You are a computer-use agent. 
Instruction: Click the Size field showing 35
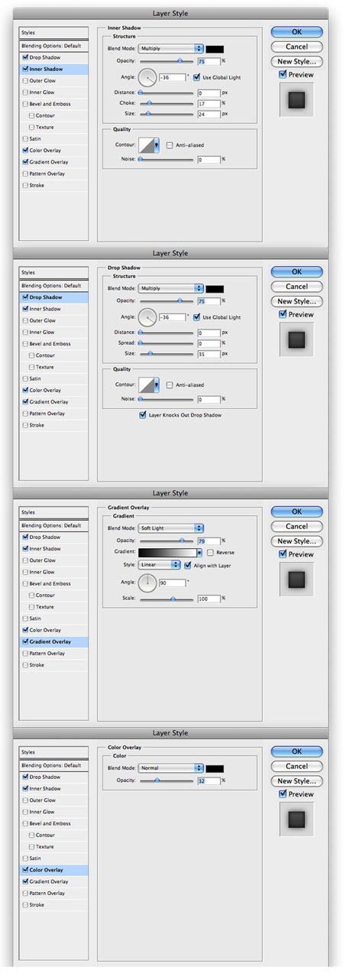pos(209,354)
